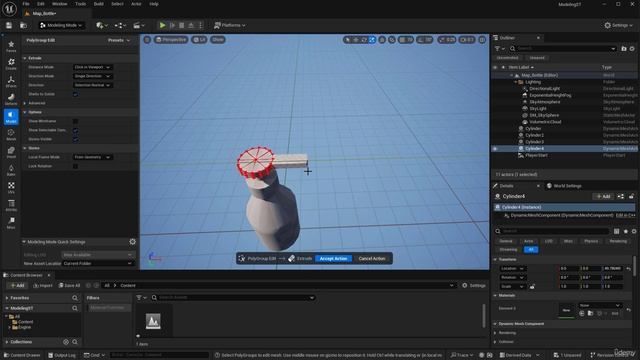Click Cancel Action button
Screen dimensions: 640x360
click(372, 258)
